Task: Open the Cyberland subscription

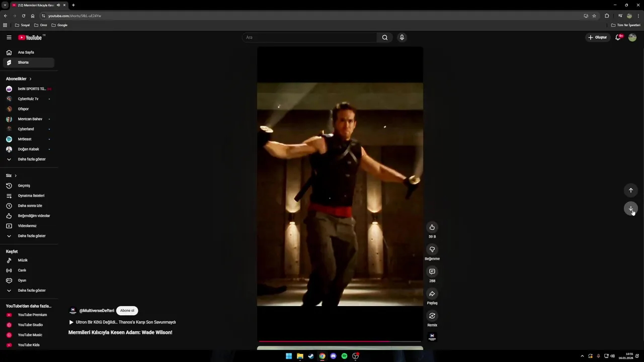Action: (28, 129)
